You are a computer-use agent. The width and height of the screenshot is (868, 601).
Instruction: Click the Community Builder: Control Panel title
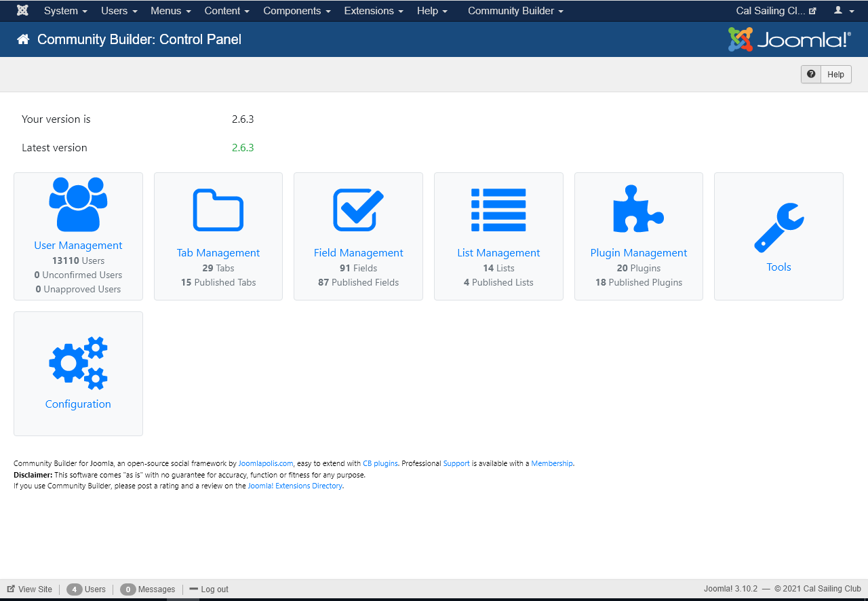click(x=139, y=39)
